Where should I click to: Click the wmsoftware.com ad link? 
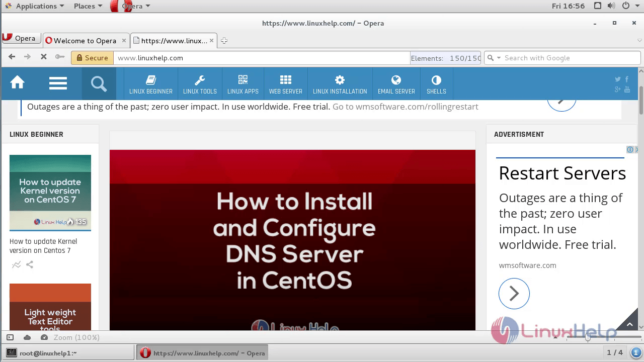[528, 265]
